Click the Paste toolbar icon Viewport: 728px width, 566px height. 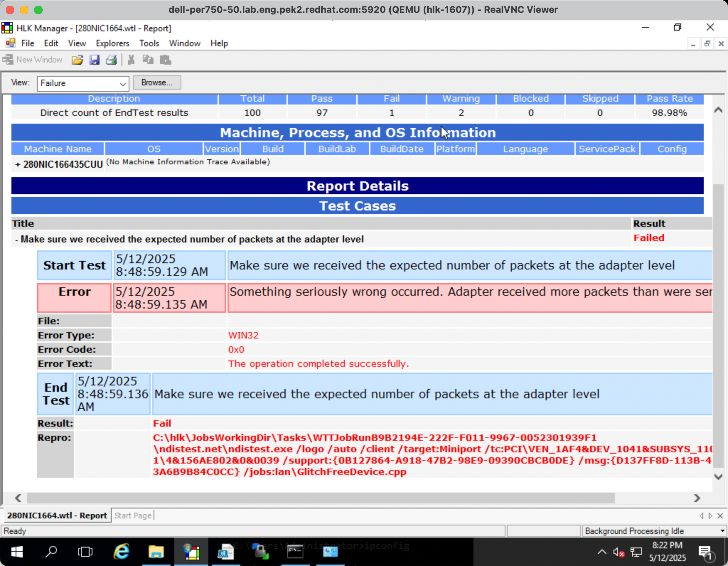pyautogui.click(x=165, y=60)
